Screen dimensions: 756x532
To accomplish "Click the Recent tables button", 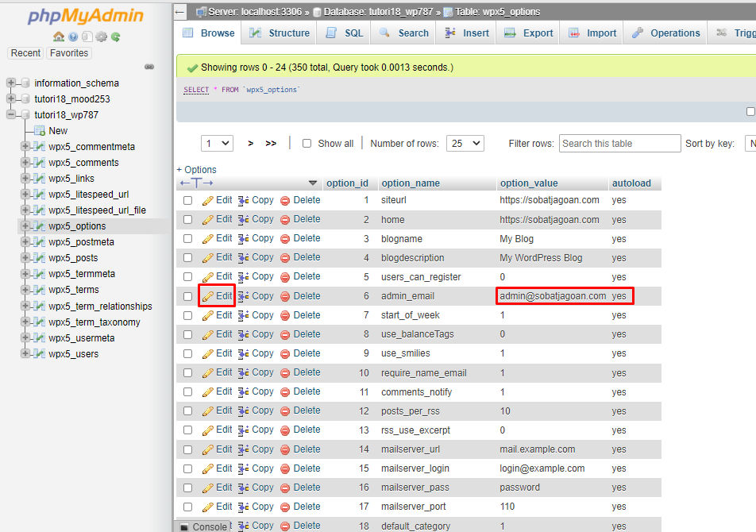I will pyautogui.click(x=25, y=53).
